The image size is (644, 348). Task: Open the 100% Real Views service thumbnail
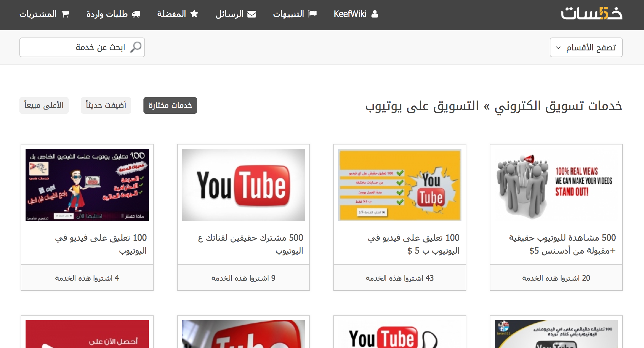click(556, 185)
